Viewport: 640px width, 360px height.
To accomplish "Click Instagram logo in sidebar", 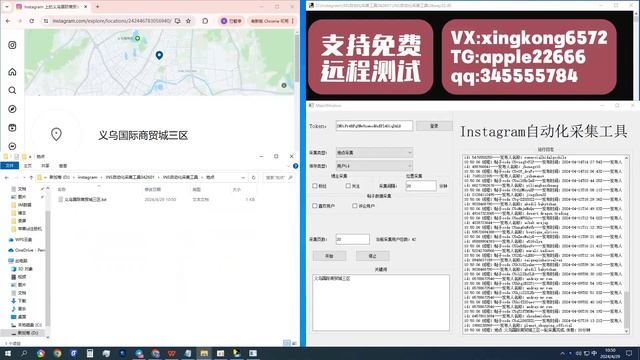I will [12, 45].
